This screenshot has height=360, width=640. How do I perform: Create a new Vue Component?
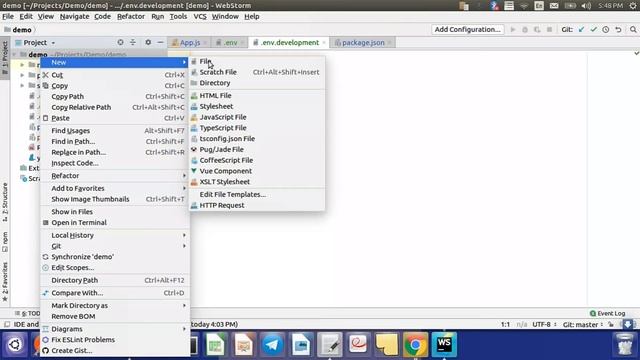click(x=257, y=171)
